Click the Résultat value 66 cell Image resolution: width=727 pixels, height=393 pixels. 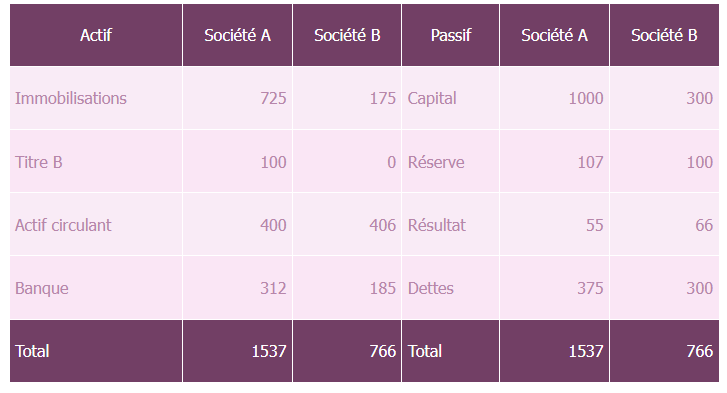click(x=664, y=225)
